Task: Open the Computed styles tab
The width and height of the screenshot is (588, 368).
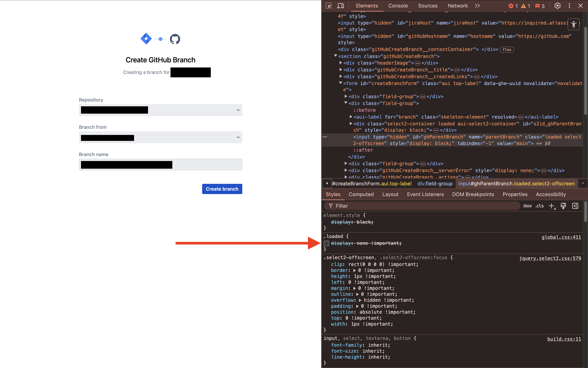Action: point(361,194)
